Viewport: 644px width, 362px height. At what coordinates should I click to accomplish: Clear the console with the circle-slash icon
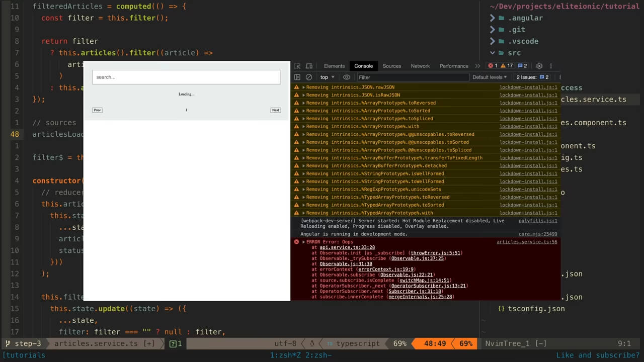[309, 77]
